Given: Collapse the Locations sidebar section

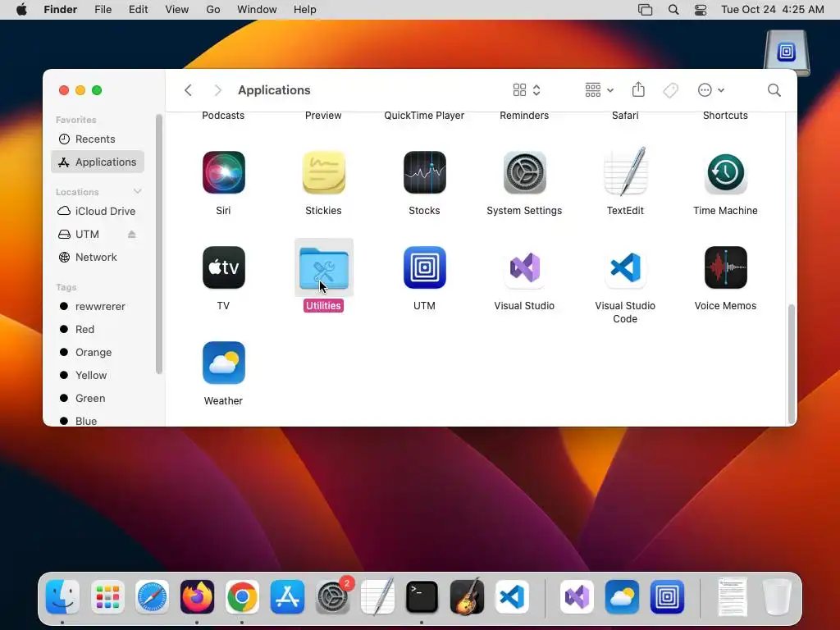Looking at the screenshot, I should tap(137, 191).
